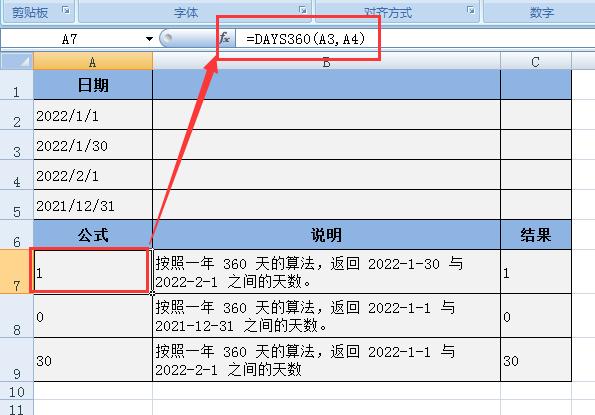This screenshot has height=415, width=595.
Task: Click the 结果 header cell
Action: pos(535,235)
